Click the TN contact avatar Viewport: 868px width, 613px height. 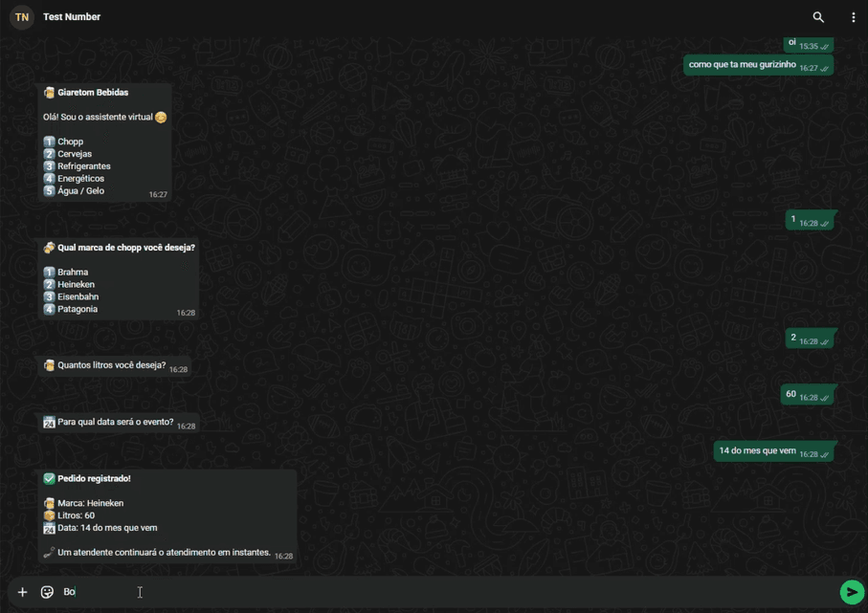click(22, 17)
